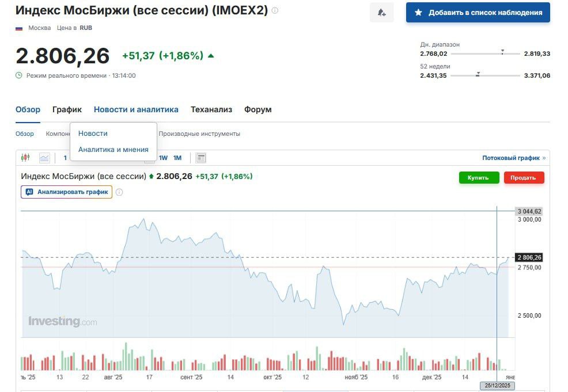Viewport: 568px width, 392px height.
Task: Click the 25/12/2025 date marker on timeline
Action: pyautogui.click(x=497, y=386)
